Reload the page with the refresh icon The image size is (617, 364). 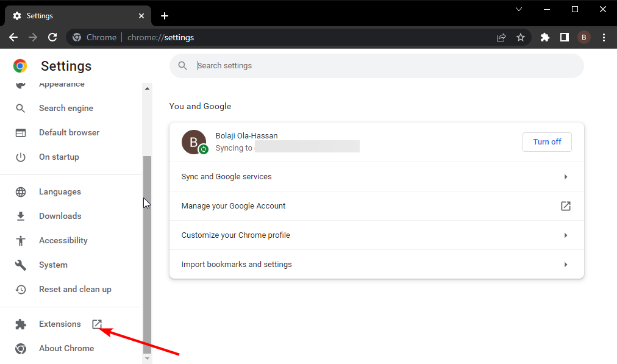(52, 37)
